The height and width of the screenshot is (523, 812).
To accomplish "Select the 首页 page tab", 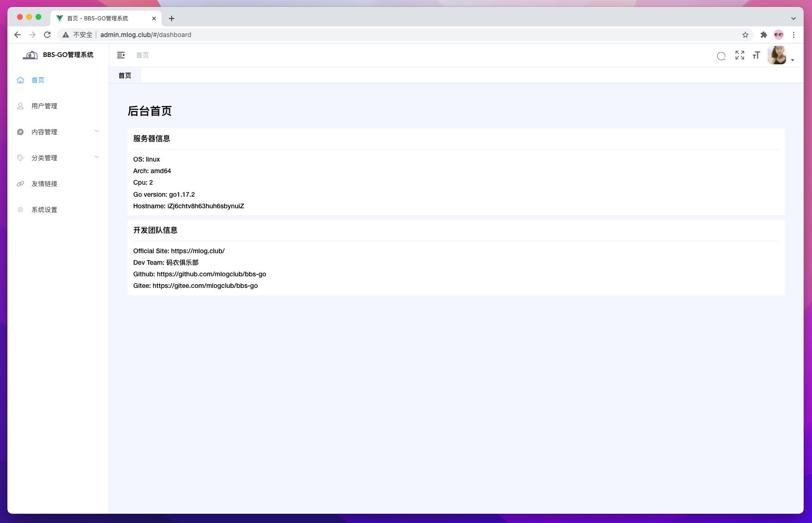I will (x=125, y=75).
